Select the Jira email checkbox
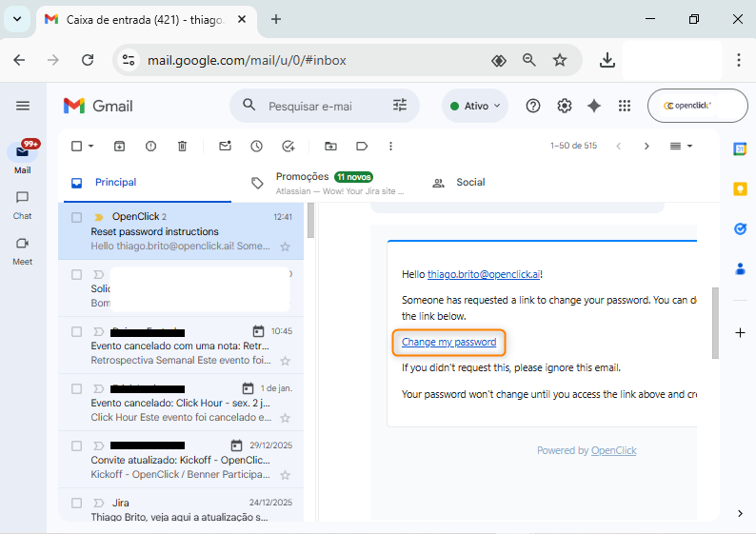This screenshot has height=534, width=756. (x=77, y=503)
